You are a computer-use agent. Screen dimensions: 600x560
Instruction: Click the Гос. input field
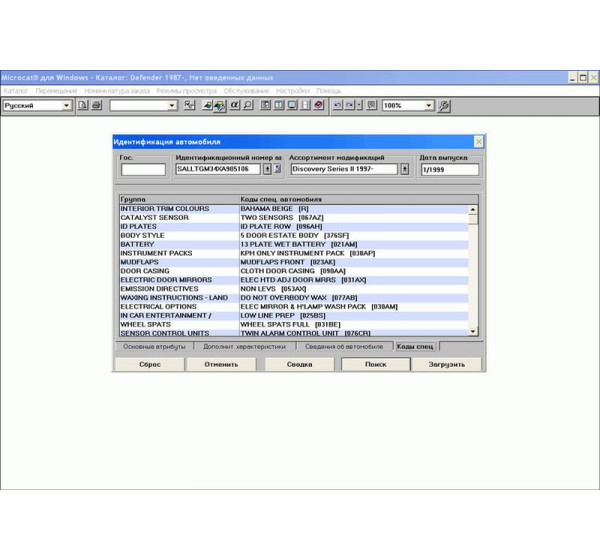point(143,169)
